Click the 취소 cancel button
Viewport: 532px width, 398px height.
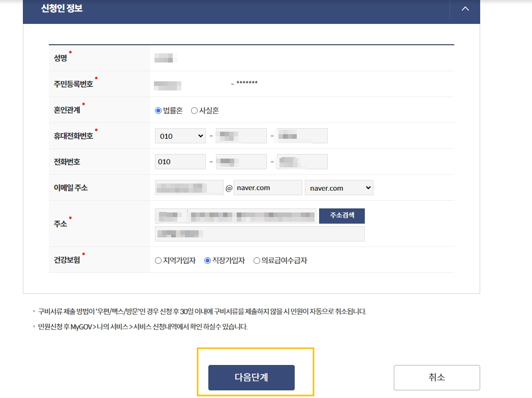click(436, 377)
